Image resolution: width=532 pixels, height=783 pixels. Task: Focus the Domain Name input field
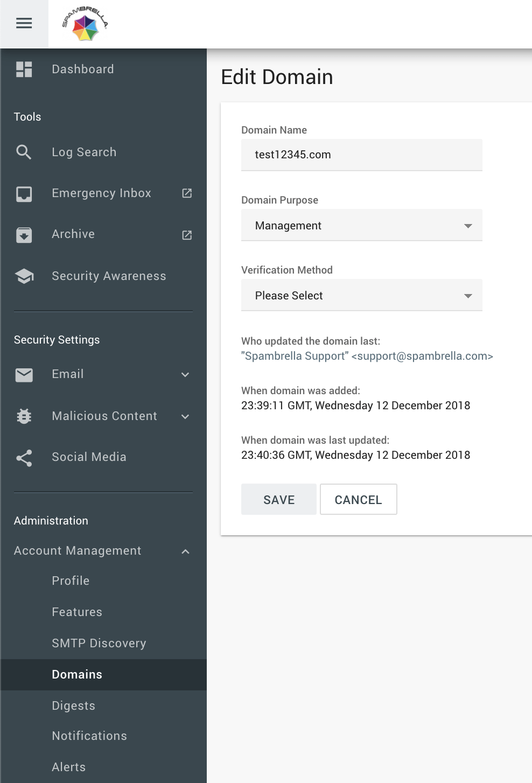pos(362,155)
